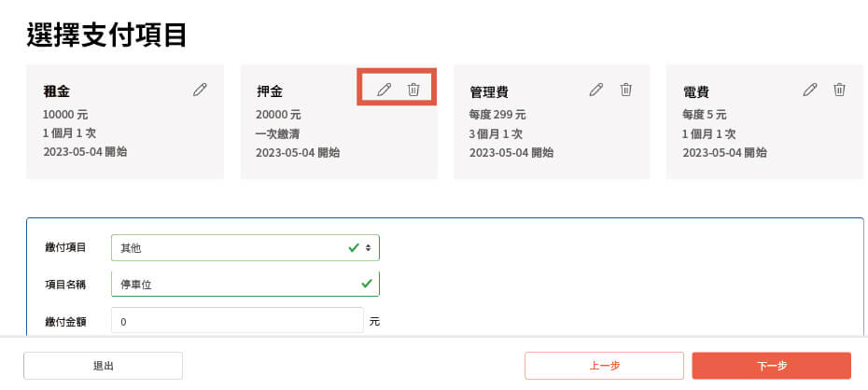Select the 管理費 card showing 每度 299 元
The width and height of the screenshot is (868, 390).
click(x=552, y=121)
